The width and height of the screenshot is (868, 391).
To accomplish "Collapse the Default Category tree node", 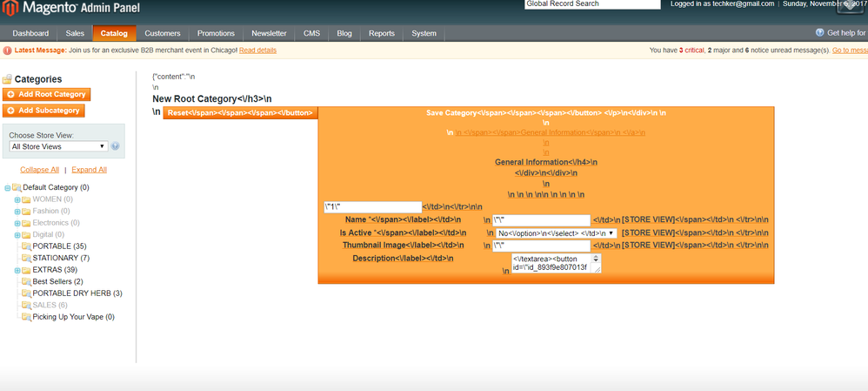I will [x=7, y=188].
